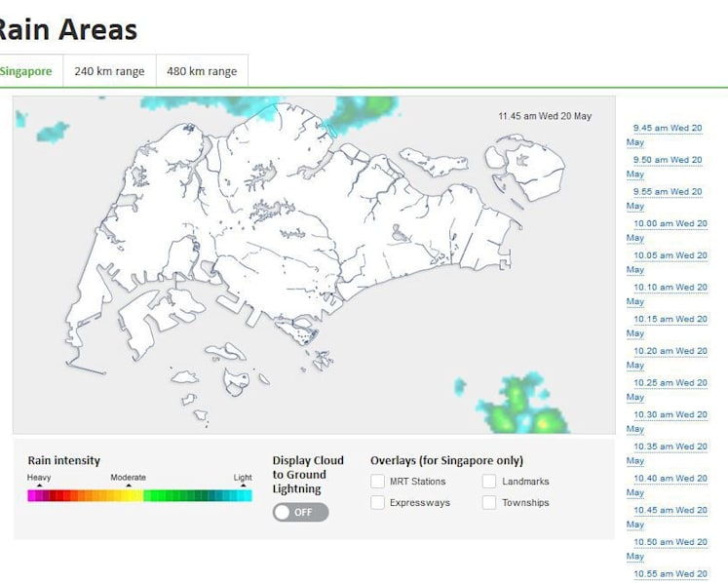Open the 240 km range tab
Viewport: 728px width, 583px height.
click(x=109, y=71)
